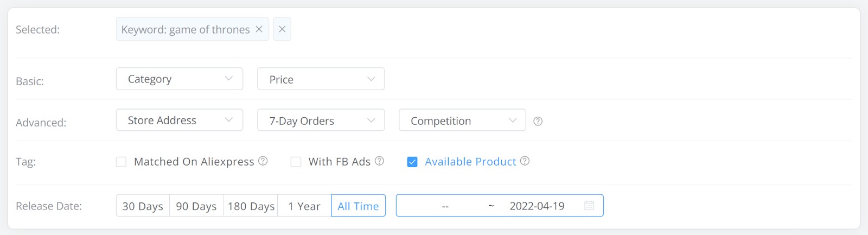The width and height of the screenshot is (868, 235).
Task: Pick the 1 Year release date option
Action: (x=304, y=206)
